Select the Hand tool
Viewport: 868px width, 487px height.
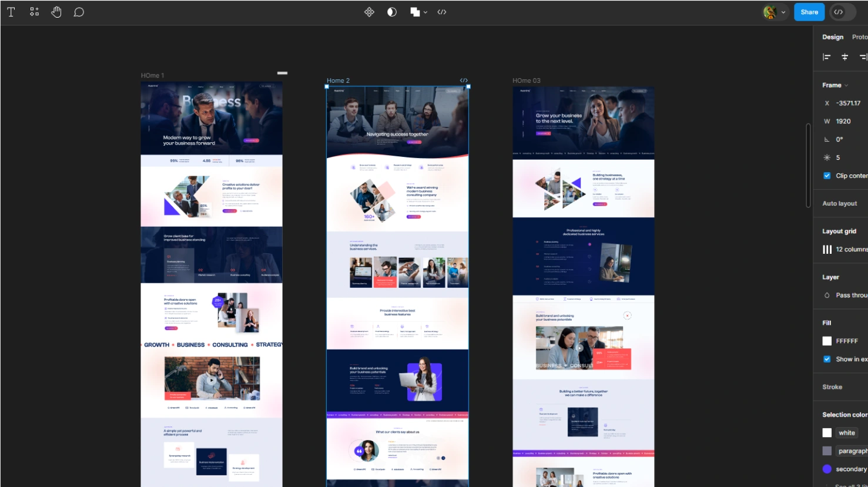(56, 12)
